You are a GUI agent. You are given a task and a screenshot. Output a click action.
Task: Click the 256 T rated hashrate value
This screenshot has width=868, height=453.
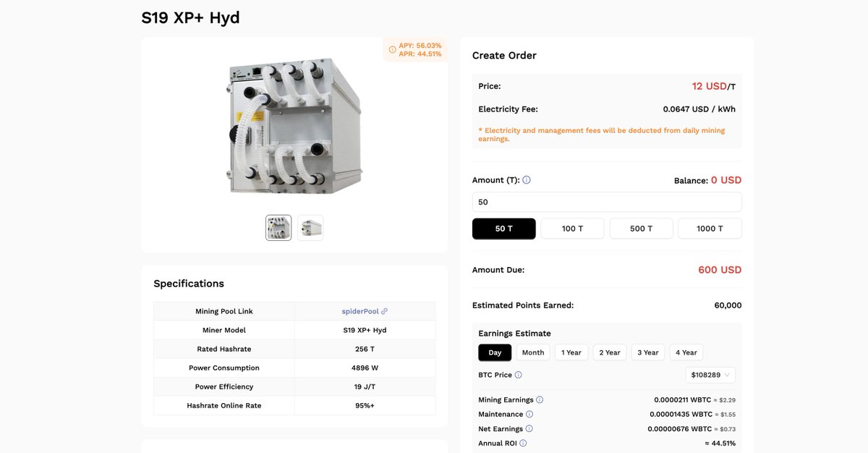pyautogui.click(x=365, y=349)
